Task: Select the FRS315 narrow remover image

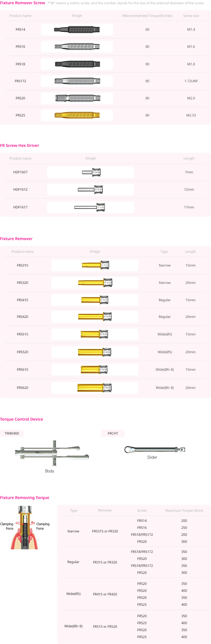Action: [x=95, y=265]
